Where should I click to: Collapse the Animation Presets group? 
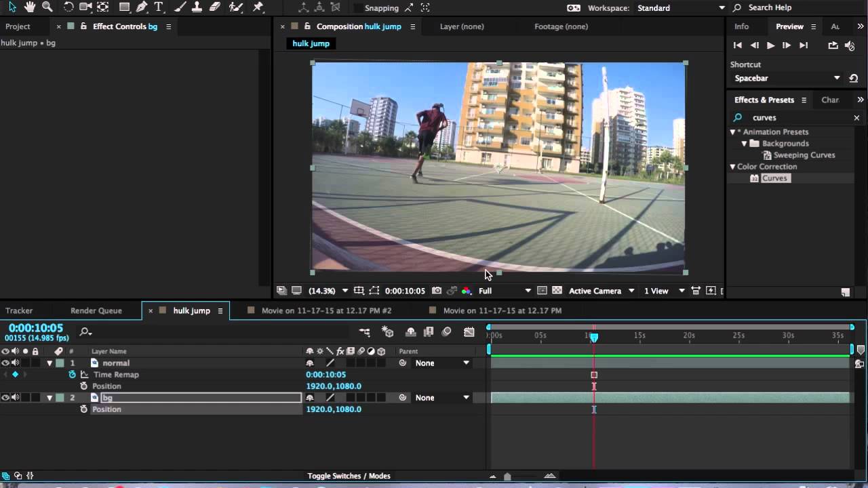[732, 132]
